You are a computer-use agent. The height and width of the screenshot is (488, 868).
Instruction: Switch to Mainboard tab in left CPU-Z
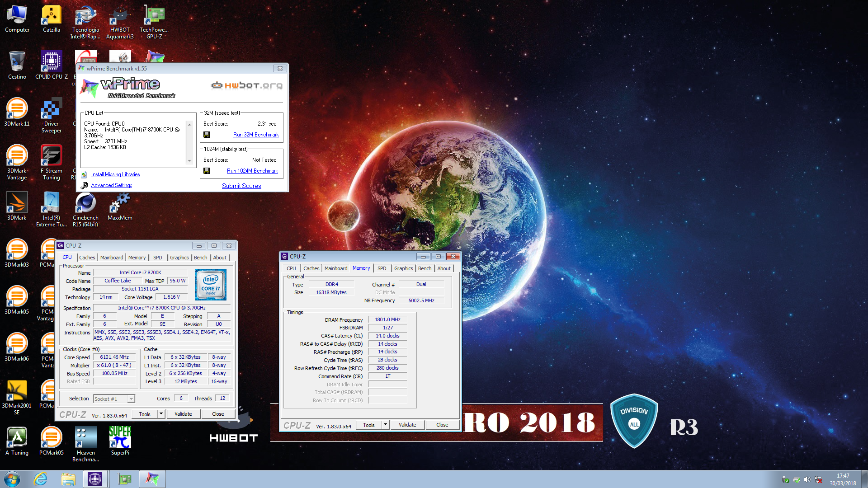point(112,258)
